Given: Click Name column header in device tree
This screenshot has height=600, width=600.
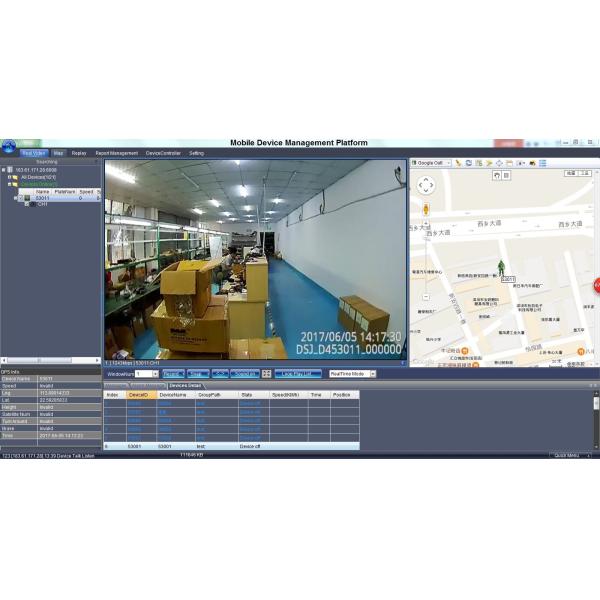Looking at the screenshot, I should [42, 192].
